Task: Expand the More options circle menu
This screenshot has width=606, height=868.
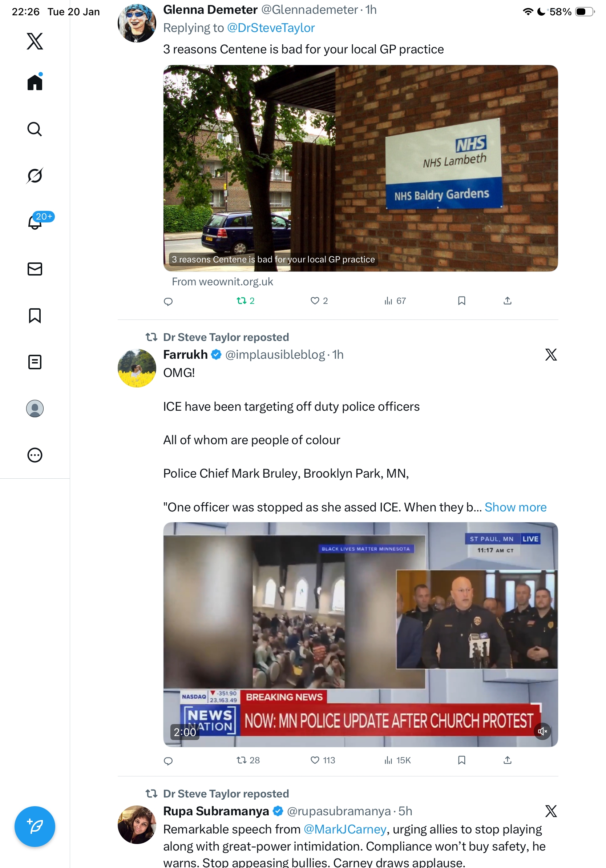Action: click(x=35, y=455)
